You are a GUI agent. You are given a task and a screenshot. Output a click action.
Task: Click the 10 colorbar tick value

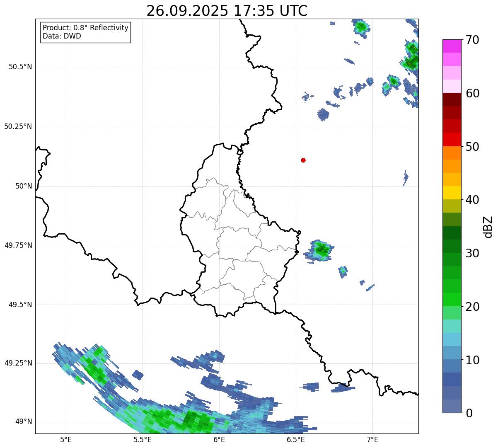472,360
